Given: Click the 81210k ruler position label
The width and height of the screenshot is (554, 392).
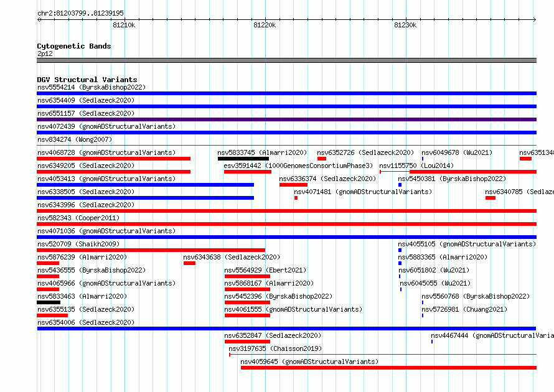Looking at the screenshot, I should coord(124,25).
